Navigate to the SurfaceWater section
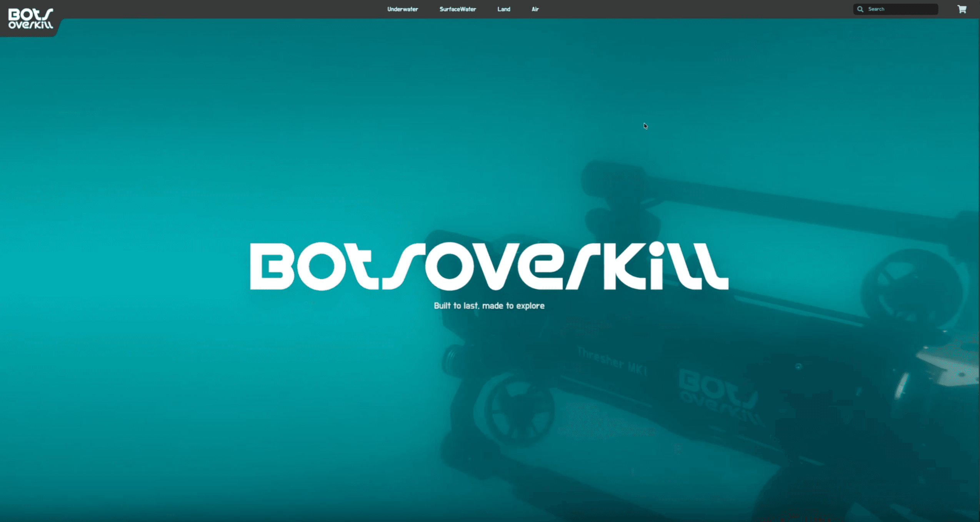The height and width of the screenshot is (522, 980). coord(457,9)
